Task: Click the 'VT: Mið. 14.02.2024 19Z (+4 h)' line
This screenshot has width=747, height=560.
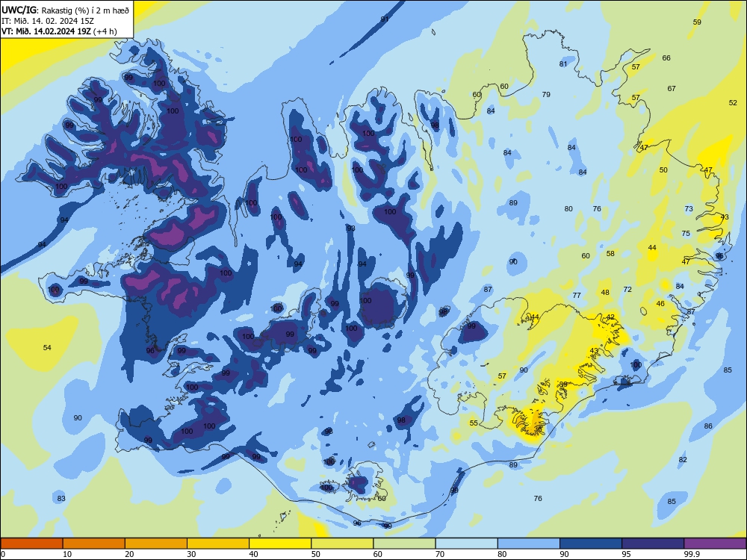Action: tap(59, 31)
